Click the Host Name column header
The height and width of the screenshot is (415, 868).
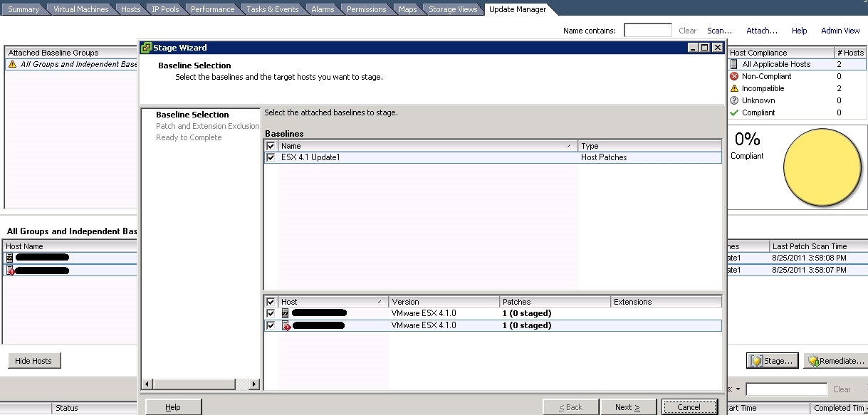70,246
